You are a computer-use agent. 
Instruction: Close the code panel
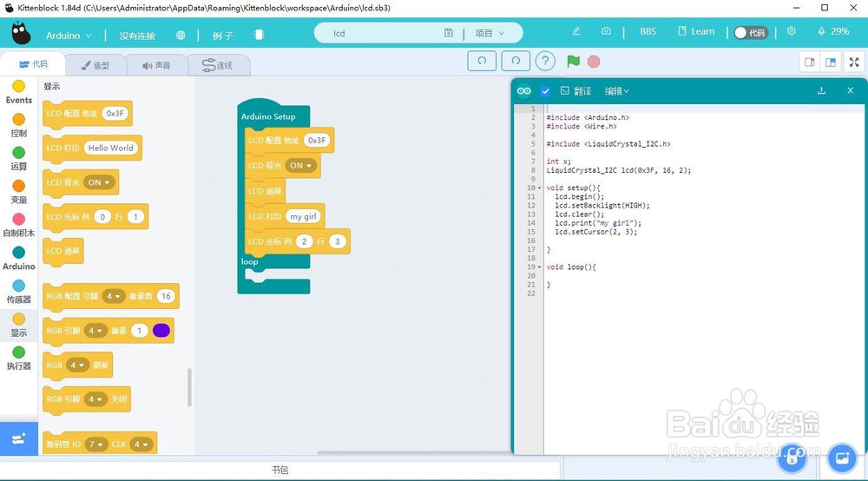click(x=851, y=90)
